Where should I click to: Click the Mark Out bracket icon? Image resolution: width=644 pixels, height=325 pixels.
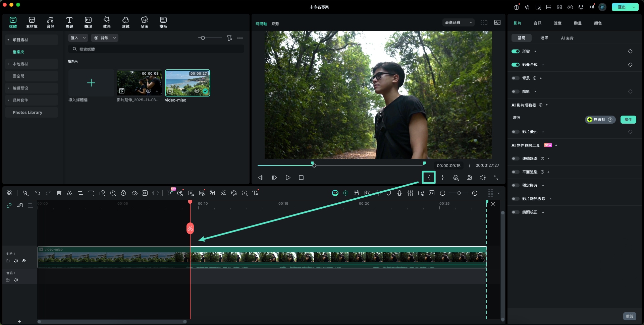tap(442, 178)
